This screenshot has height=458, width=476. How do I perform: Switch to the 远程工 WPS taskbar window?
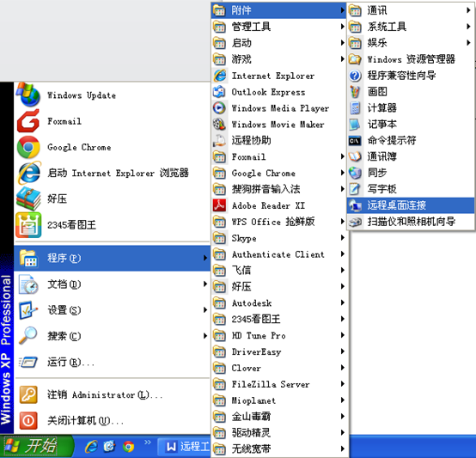click(184, 447)
